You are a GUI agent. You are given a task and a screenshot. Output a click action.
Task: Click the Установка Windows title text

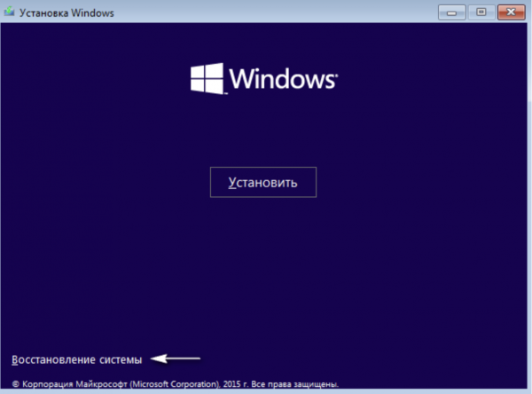tap(66, 13)
